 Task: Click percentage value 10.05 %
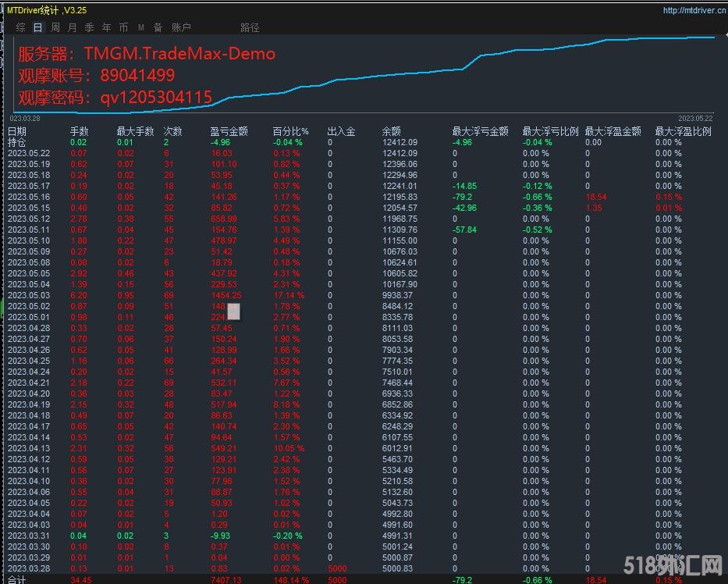coord(289,448)
